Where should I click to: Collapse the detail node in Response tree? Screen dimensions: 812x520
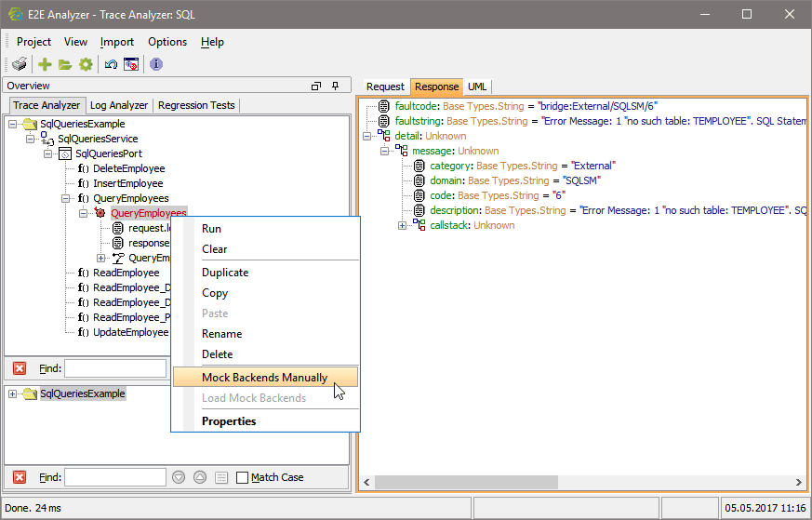tap(367, 136)
